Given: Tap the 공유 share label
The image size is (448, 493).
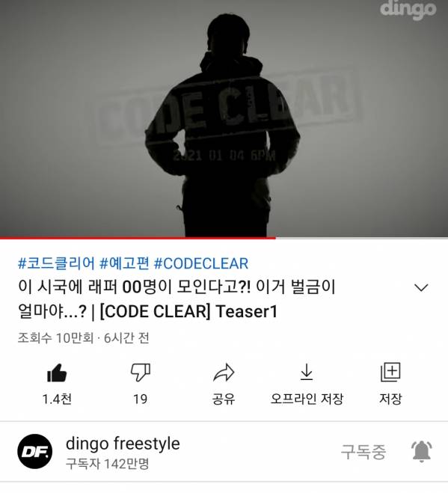Looking at the screenshot, I should pos(224,399).
